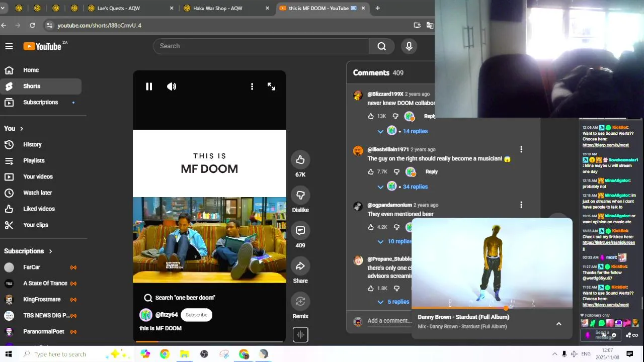Open A State Of Trance channel
644x362 pixels.
(x=41, y=283)
